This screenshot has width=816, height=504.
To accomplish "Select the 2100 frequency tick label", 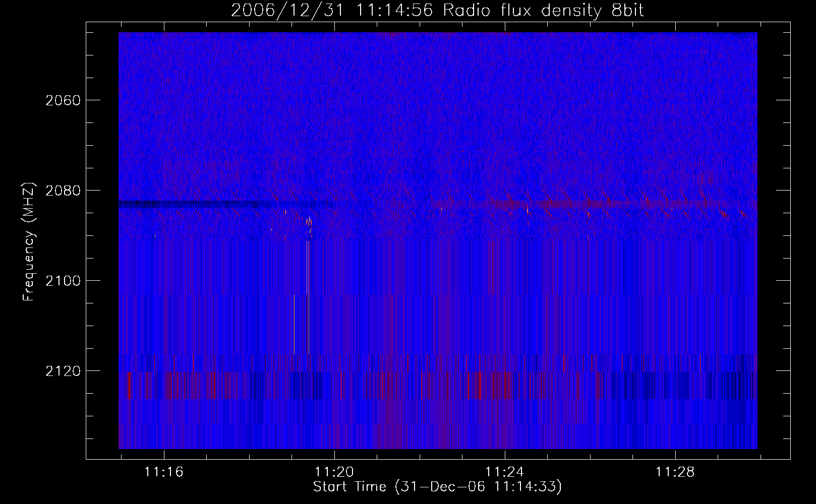I will (63, 281).
